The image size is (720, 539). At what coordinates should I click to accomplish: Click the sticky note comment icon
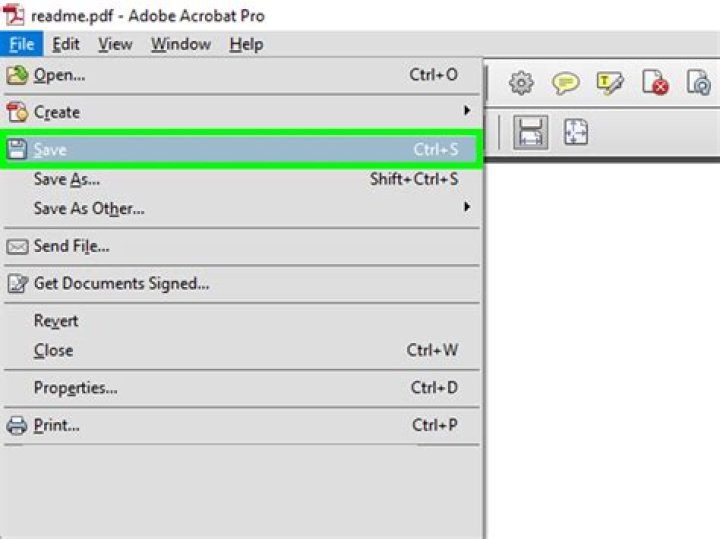point(566,84)
